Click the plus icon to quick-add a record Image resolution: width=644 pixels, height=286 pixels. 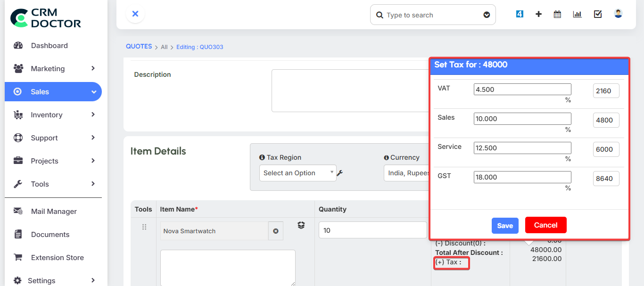538,14
